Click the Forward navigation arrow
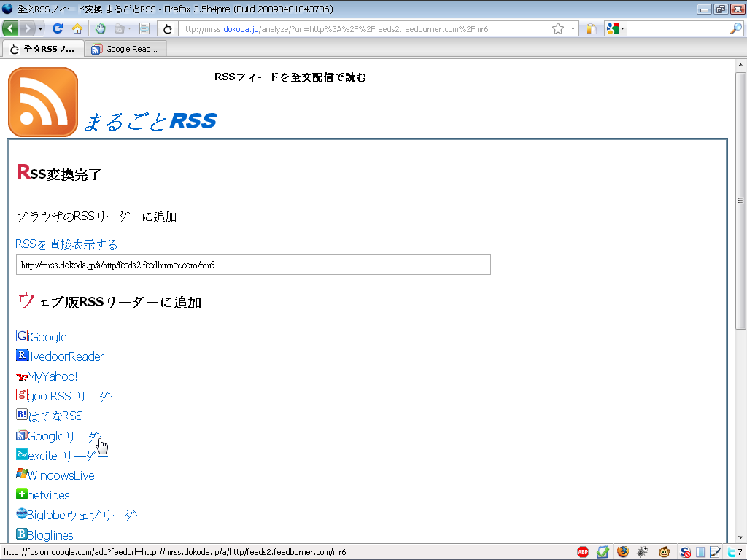This screenshot has width=747, height=560. point(27,28)
